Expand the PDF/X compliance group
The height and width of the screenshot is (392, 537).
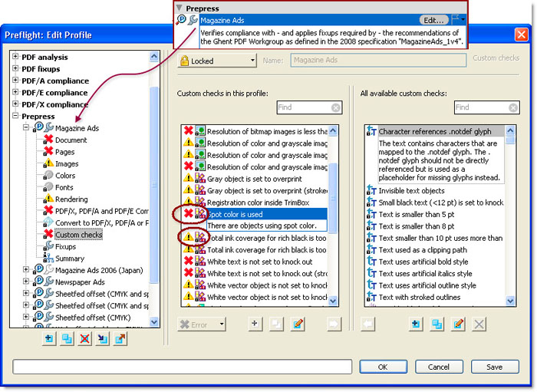pos(16,104)
